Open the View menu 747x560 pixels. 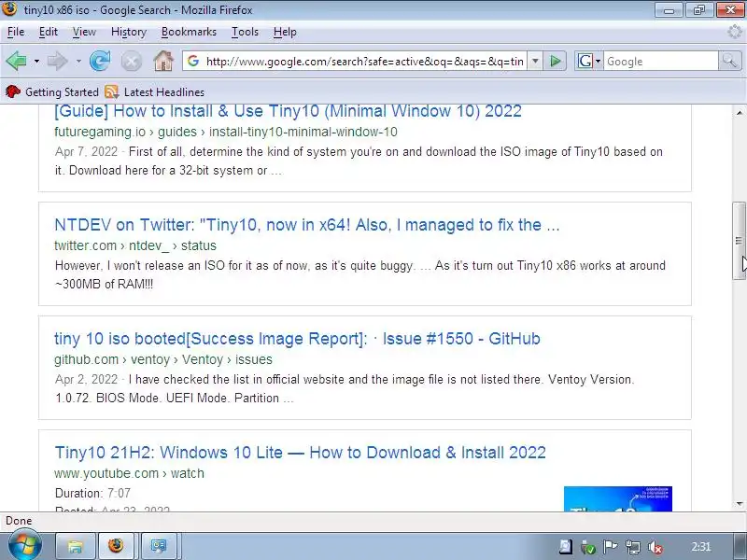pos(84,32)
